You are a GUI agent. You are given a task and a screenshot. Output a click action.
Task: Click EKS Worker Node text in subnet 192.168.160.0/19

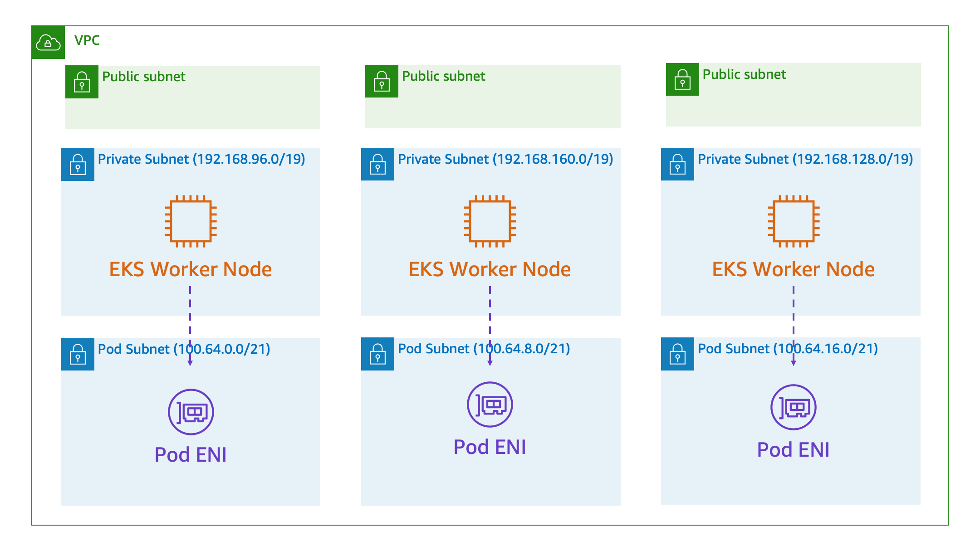click(x=490, y=269)
